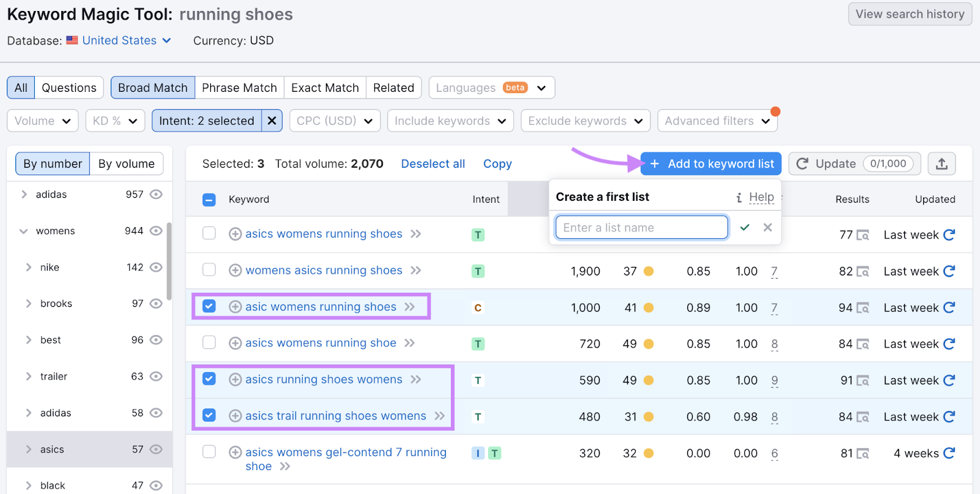
Task: Uncheck the 'asic womens running shoes' checkbox
Action: click(x=209, y=306)
